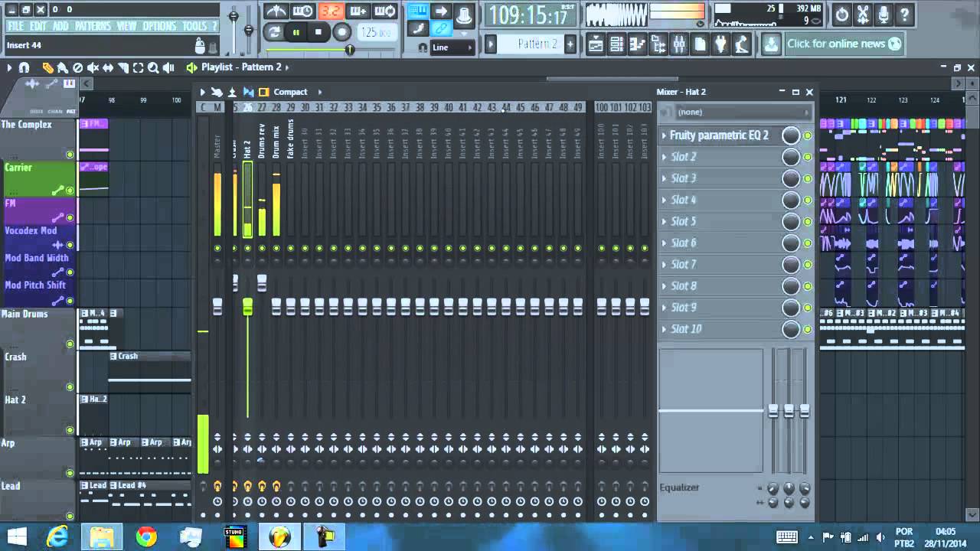Open the mixer view icon
The height and width of the screenshot is (551, 980).
[x=678, y=44]
